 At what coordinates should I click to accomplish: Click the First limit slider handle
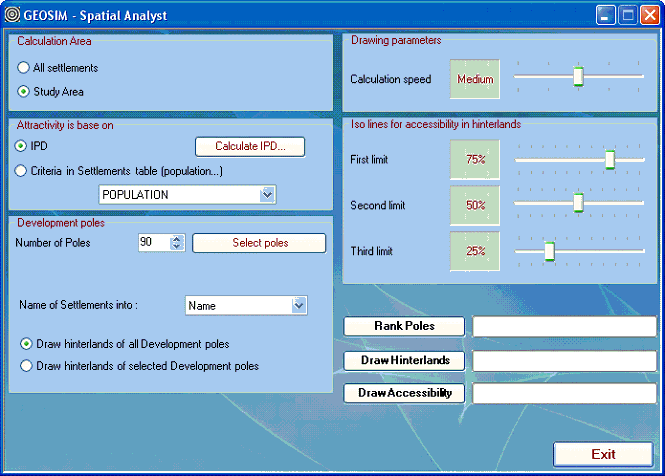(x=610, y=160)
